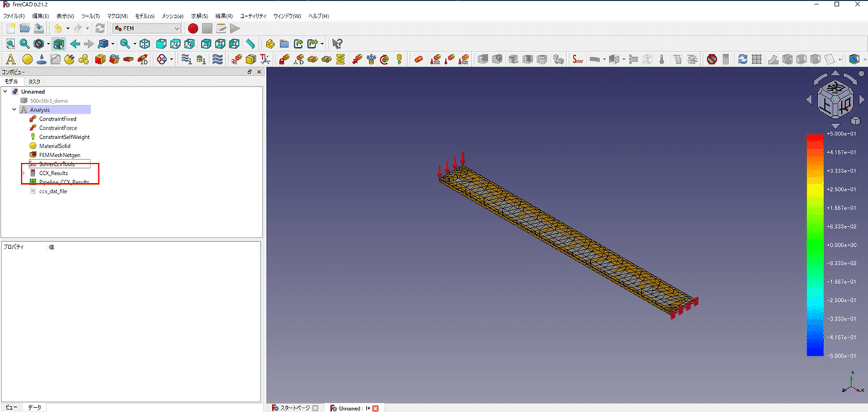This screenshot has height=412, width=868.
Task: Add a fluid material droplet icon
Action: (x=41, y=59)
